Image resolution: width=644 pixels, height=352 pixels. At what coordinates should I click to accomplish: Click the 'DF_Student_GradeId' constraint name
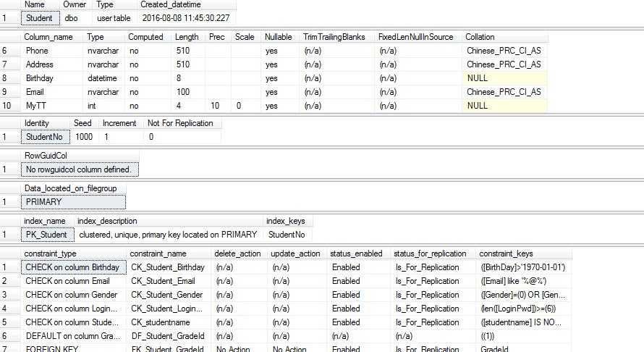168,336
